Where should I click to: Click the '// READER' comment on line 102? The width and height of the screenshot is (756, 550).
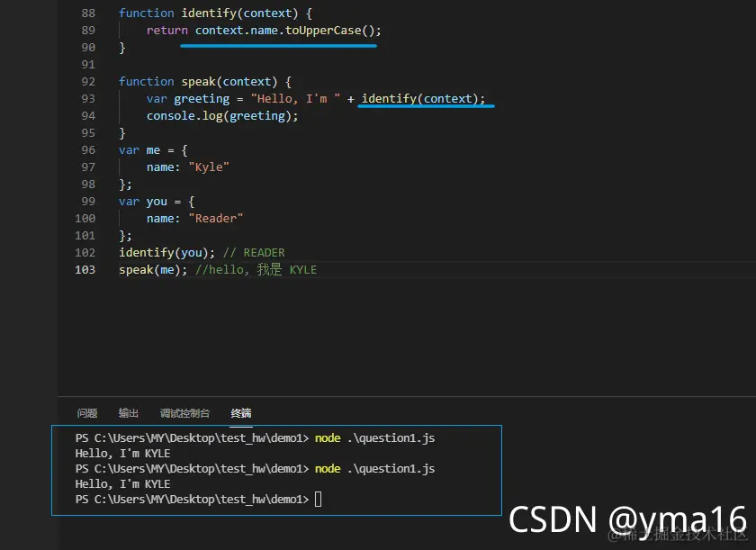click(254, 253)
